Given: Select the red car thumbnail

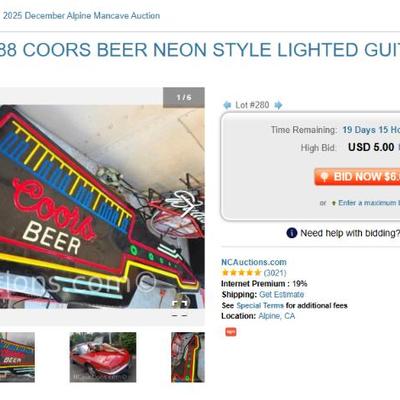Looking at the screenshot, I should pos(103,357).
